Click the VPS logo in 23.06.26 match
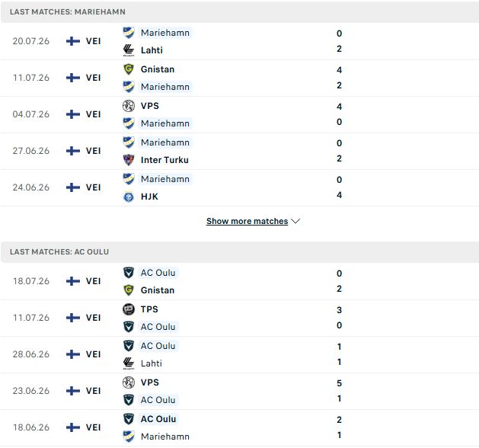Screen dimensions: 479x448 pyautogui.click(x=128, y=382)
